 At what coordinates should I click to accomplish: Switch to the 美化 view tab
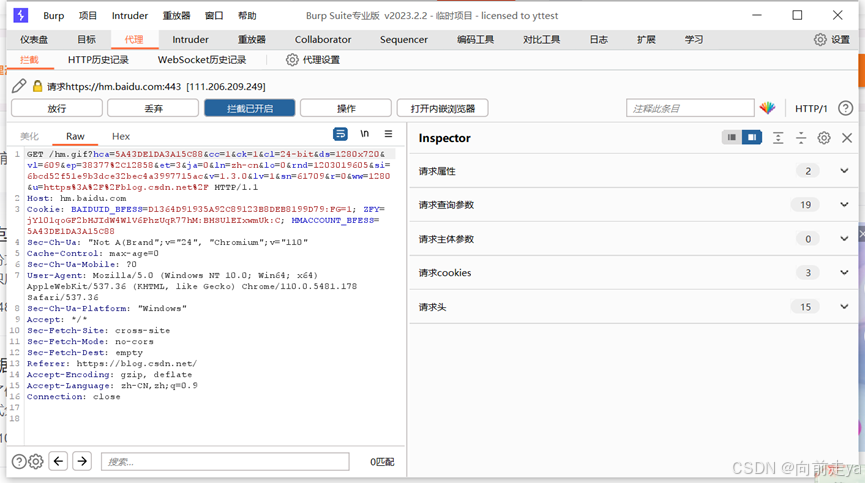[30, 136]
